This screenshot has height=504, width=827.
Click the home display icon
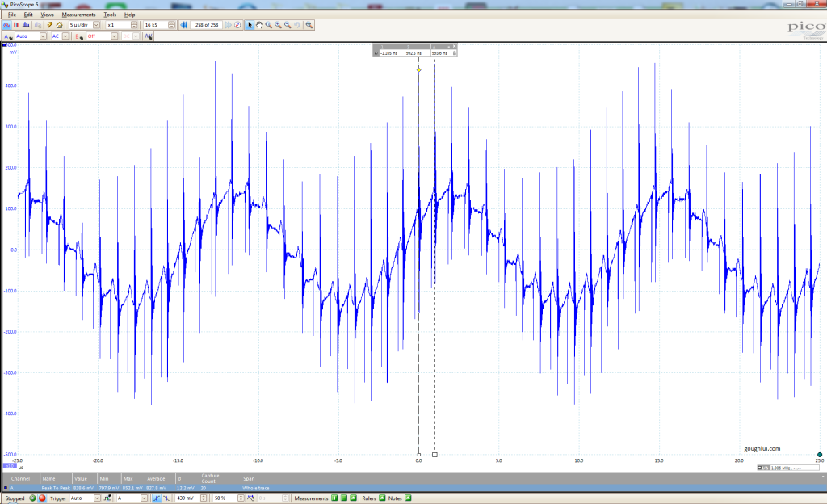(x=59, y=25)
